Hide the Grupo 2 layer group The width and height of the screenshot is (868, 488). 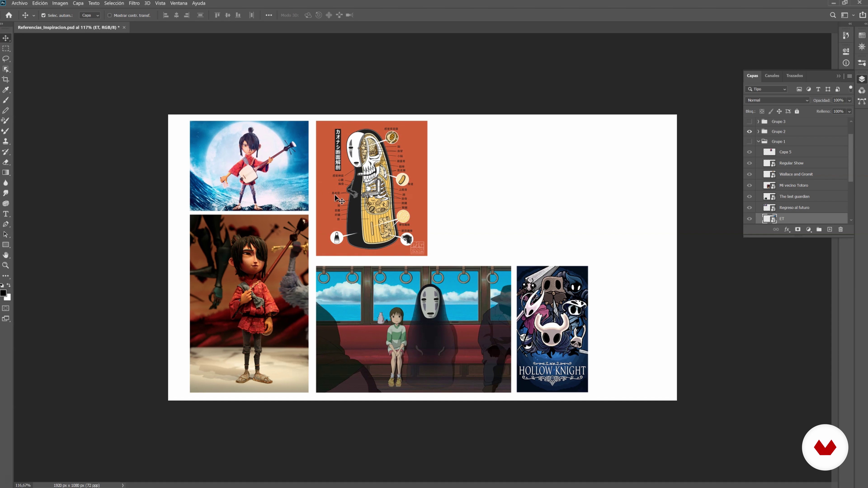pyautogui.click(x=749, y=131)
